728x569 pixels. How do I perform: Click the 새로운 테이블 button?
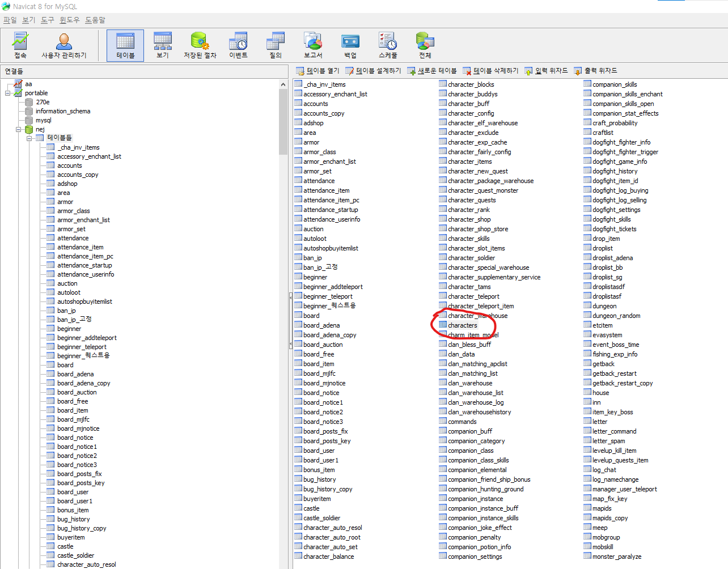431,71
